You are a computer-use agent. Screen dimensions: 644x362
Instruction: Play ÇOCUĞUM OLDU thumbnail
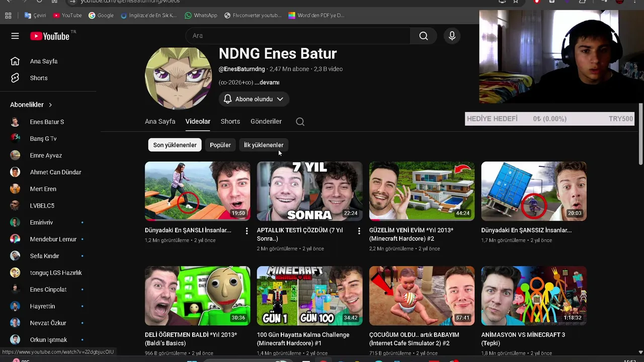422,296
